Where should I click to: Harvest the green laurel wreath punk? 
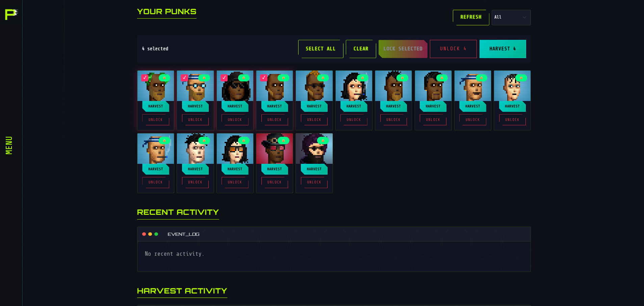[x=156, y=106]
